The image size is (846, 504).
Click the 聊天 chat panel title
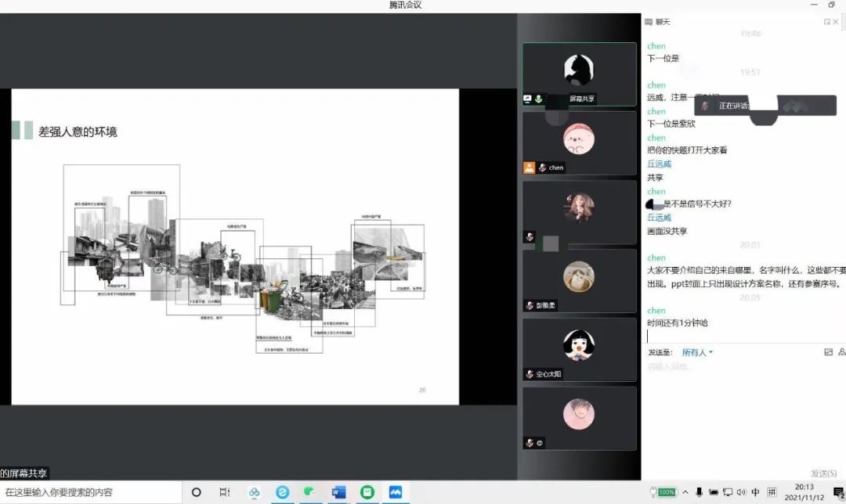[x=663, y=22]
